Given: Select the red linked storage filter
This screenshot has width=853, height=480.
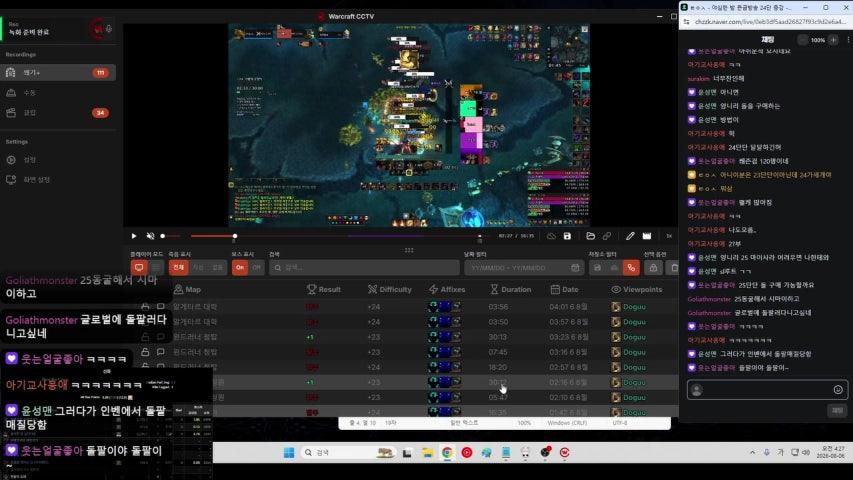Looking at the screenshot, I should click(x=631, y=268).
